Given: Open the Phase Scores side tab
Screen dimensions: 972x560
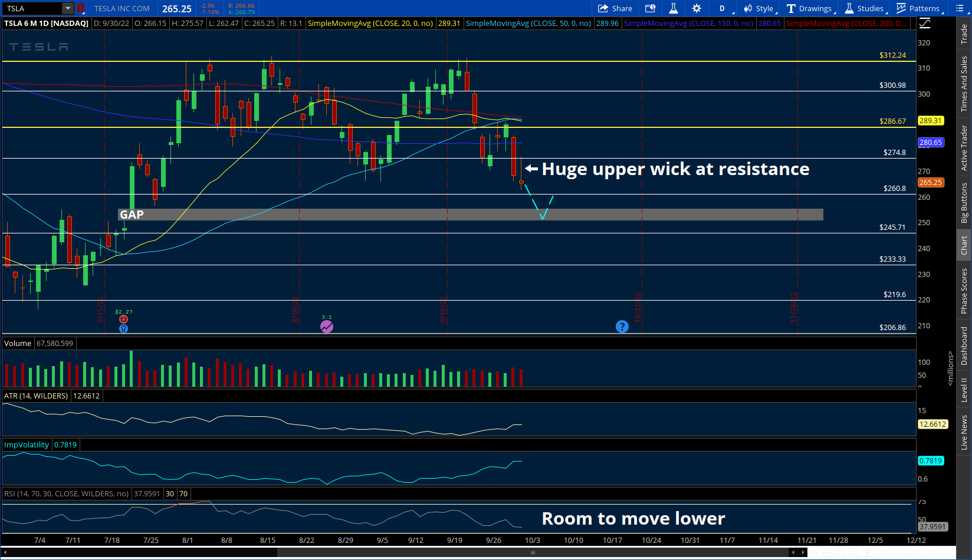Looking at the screenshot, I should pos(964,291).
